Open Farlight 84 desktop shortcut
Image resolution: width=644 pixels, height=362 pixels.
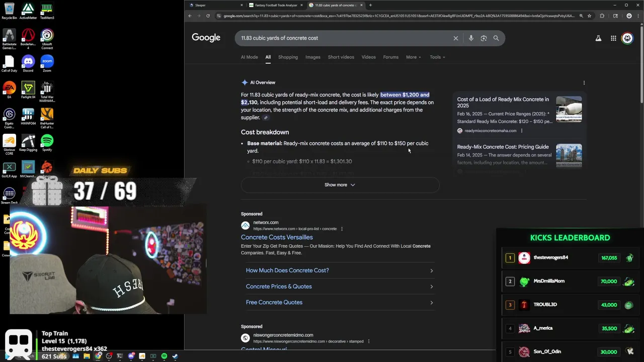pos(28,89)
